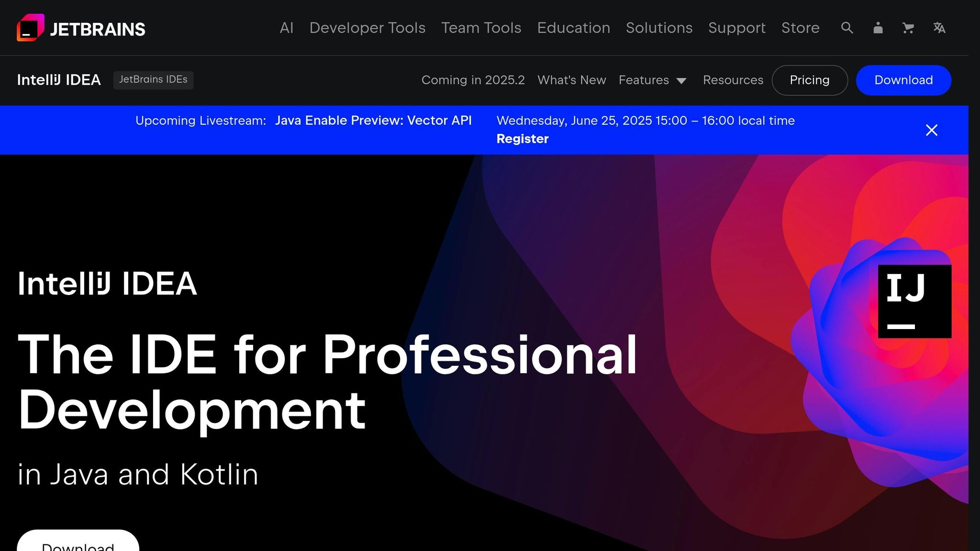Click the livestream date and time text

tap(646, 121)
